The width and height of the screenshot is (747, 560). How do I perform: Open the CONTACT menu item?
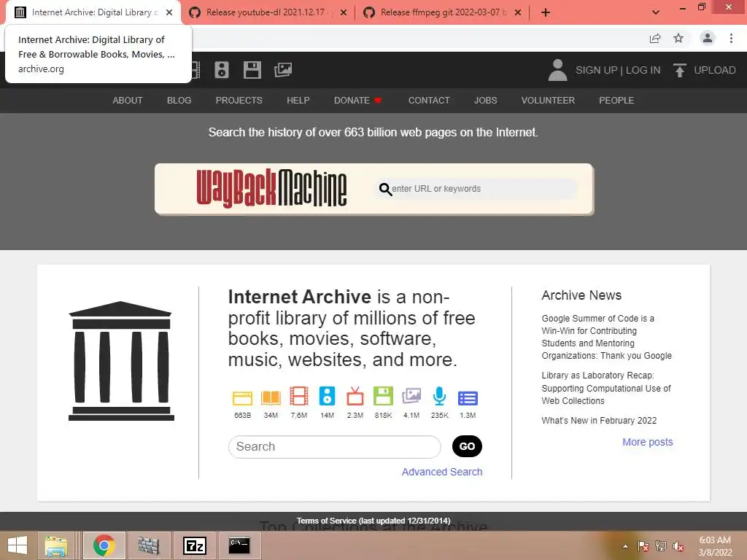pyautogui.click(x=429, y=101)
